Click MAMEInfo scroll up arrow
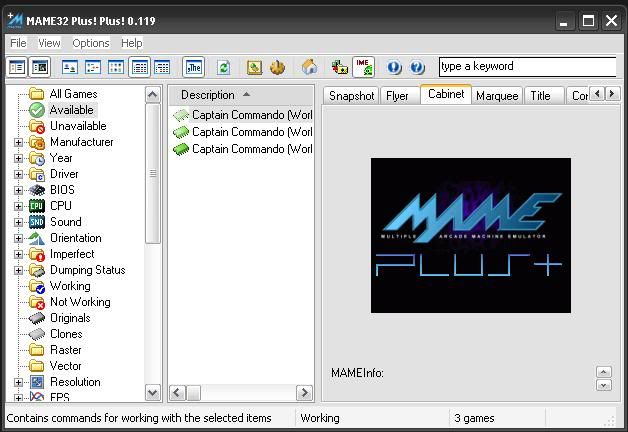 coord(604,372)
